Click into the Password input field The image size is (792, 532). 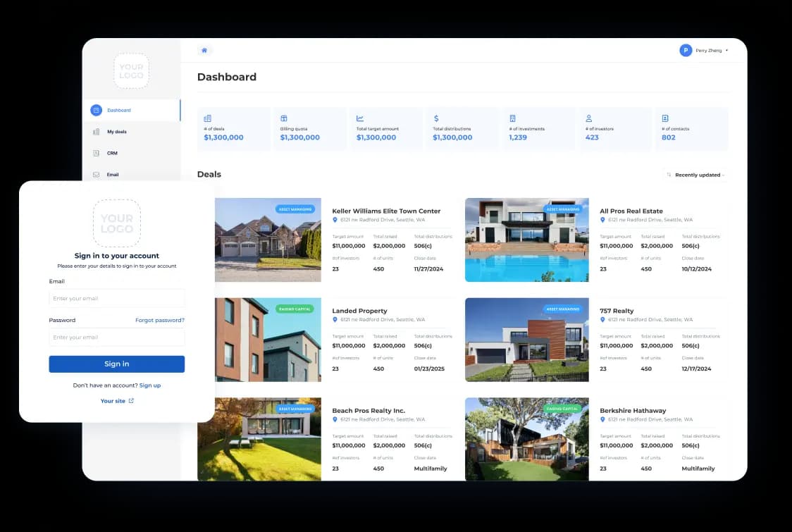tap(117, 338)
